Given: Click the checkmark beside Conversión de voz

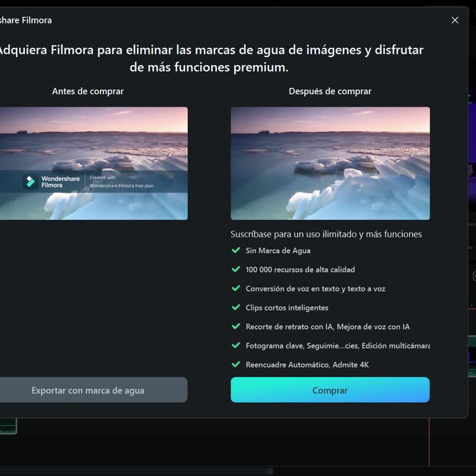Looking at the screenshot, I should click(236, 288).
